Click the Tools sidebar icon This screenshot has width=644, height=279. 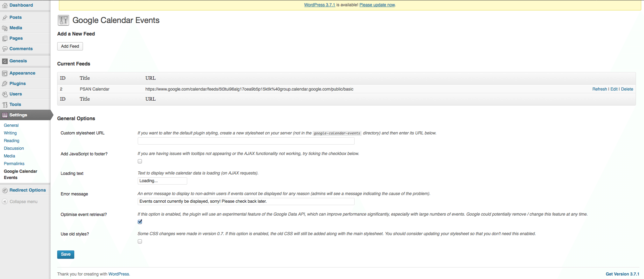[x=5, y=104]
